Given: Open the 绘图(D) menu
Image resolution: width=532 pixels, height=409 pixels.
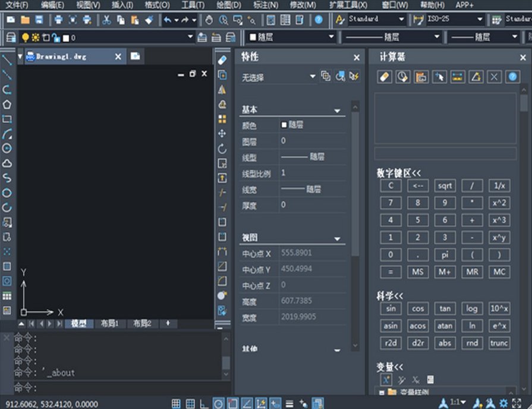Looking at the screenshot, I should click(229, 5).
